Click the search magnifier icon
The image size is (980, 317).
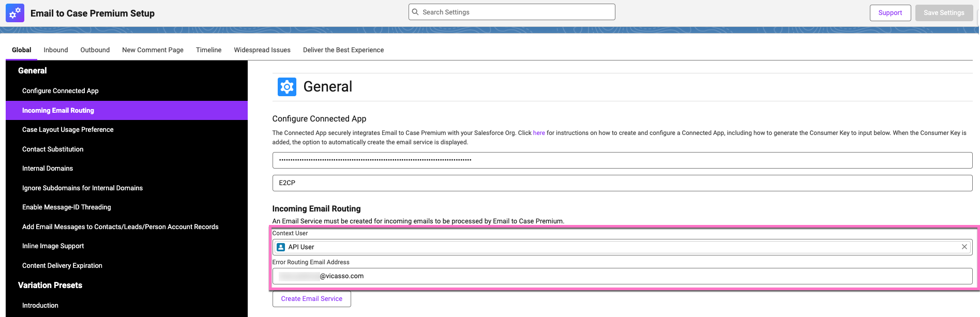[415, 12]
